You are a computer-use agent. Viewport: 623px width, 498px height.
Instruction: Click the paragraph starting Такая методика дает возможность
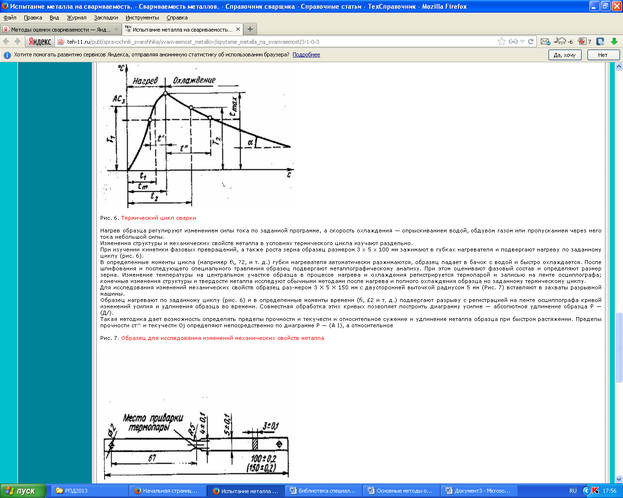(351, 322)
